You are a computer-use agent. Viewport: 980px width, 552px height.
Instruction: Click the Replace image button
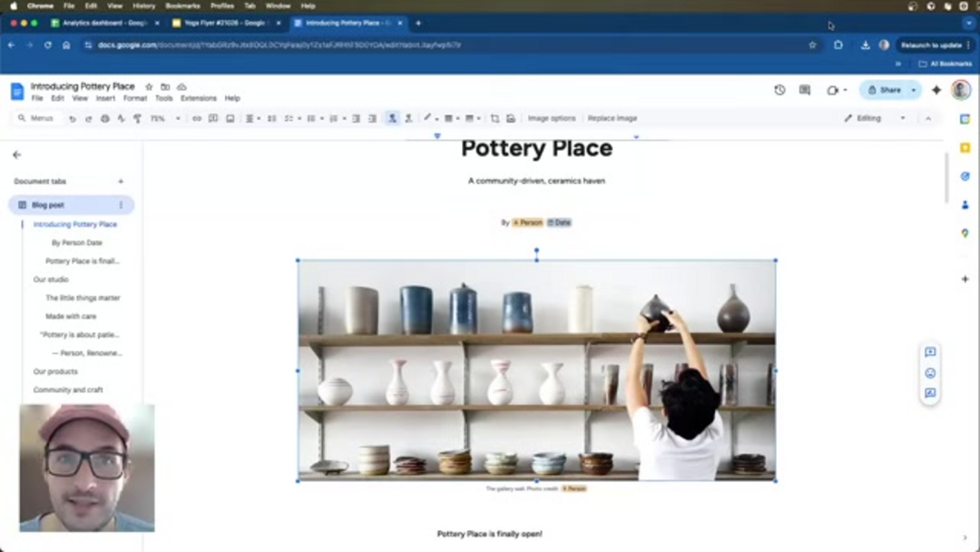click(612, 118)
